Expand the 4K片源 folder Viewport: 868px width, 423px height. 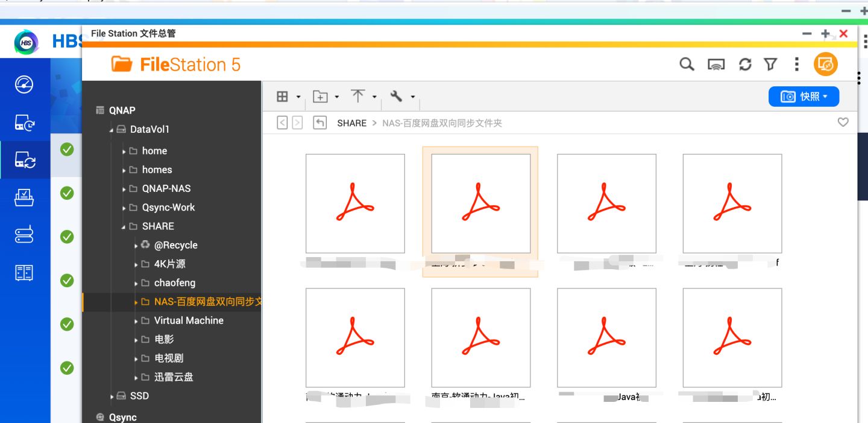click(136, 264)
